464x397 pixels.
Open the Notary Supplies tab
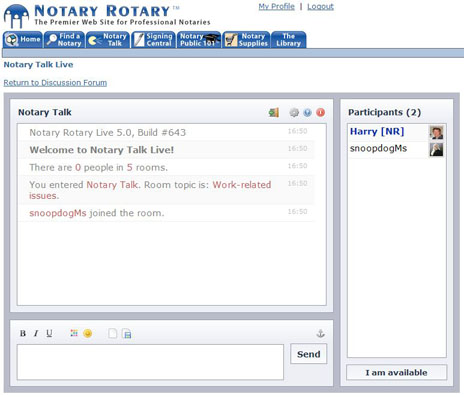pos(246,40)
